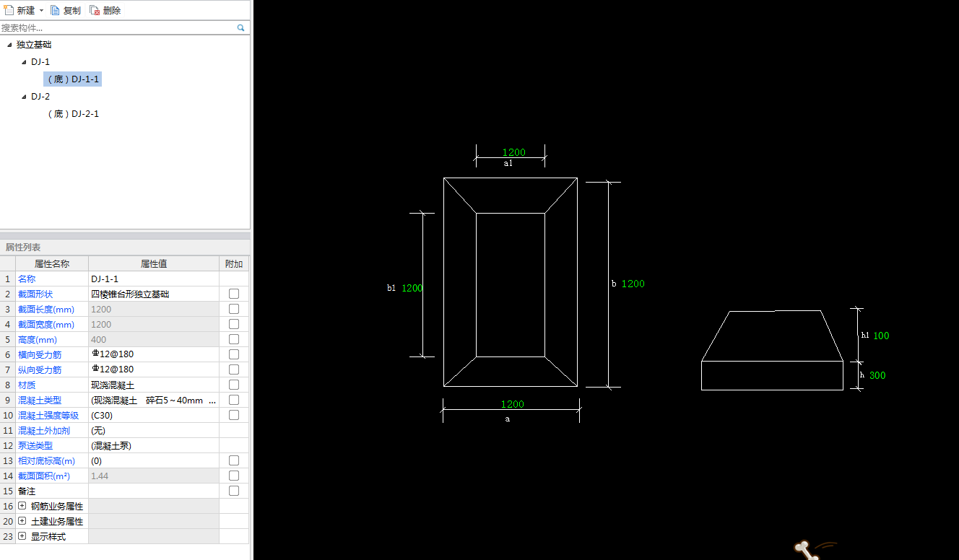
Task: Collapse the DJ-2 tree node
Action: [24, 97]
